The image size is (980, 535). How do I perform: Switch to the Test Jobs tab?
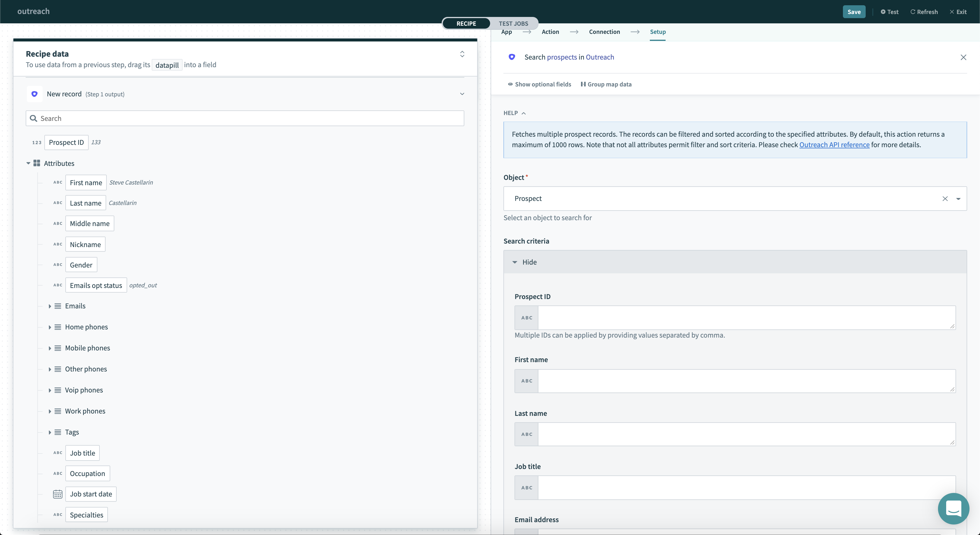click(x=513, y=23)
